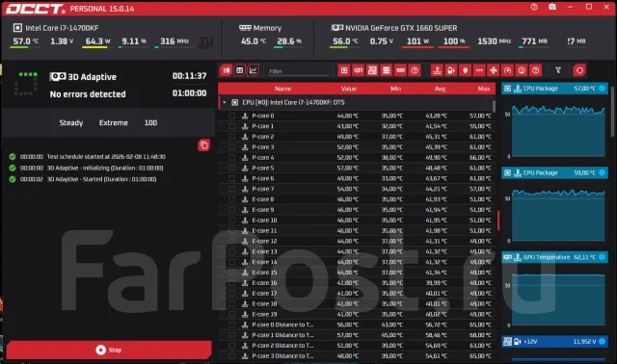Sort table by Max column

coord(484,89)
